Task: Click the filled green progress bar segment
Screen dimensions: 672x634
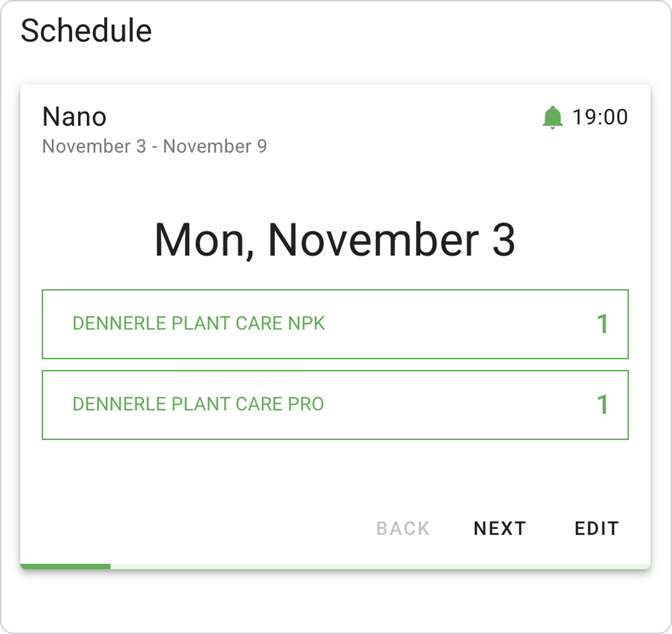Action: (65, 567)
